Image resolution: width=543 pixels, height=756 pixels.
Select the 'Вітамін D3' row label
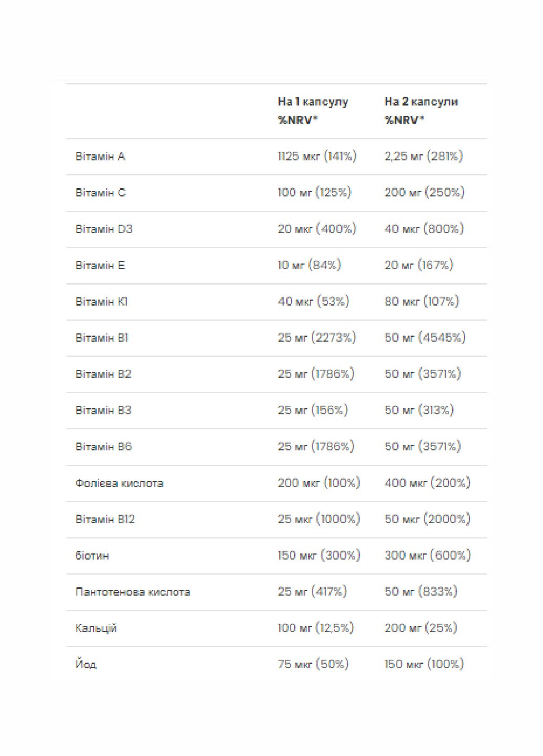pos(103,229)
